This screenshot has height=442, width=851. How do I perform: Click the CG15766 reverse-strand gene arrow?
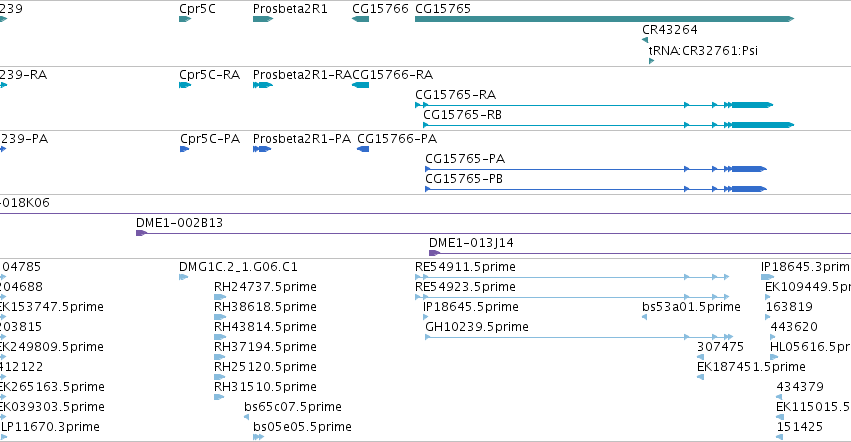point(360,19)
